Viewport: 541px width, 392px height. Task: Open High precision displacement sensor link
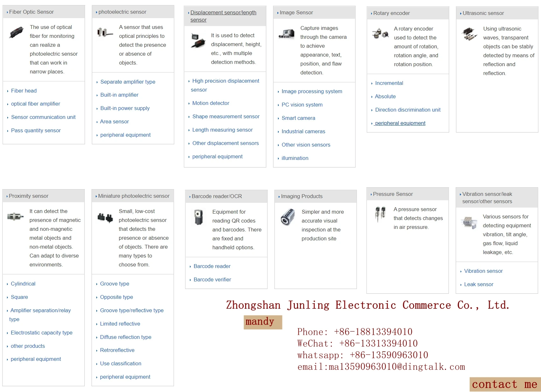[225, 85]
